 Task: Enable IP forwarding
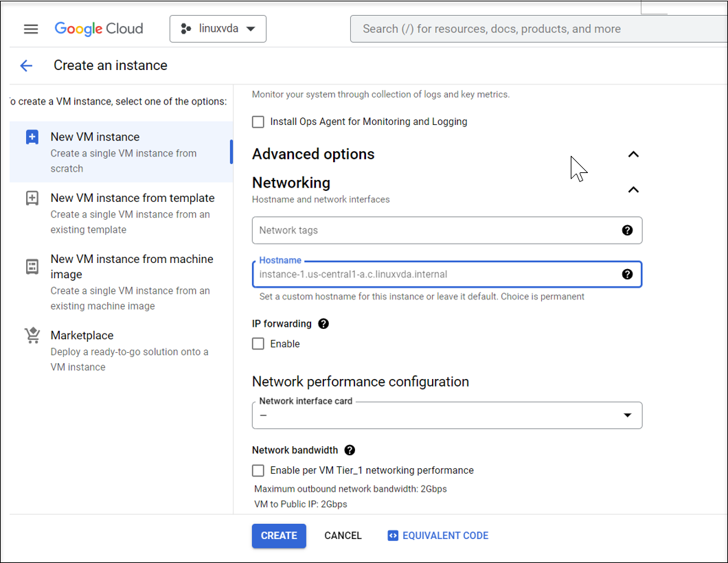258,343
